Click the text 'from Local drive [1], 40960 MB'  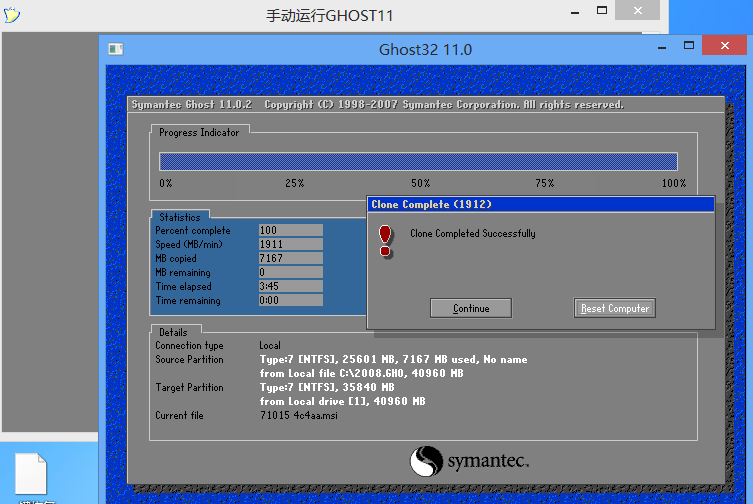tap(342, 401)
